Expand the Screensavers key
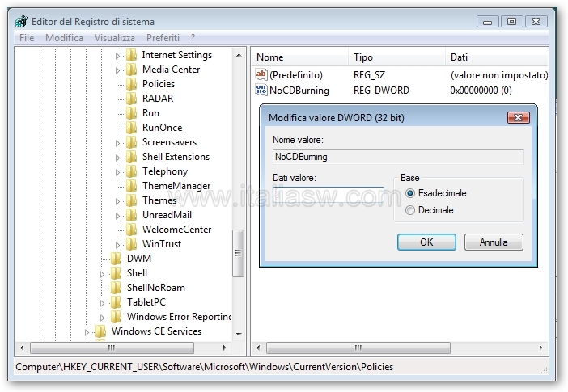The width and height of the screenshot is (568, 392). point(117,143)
